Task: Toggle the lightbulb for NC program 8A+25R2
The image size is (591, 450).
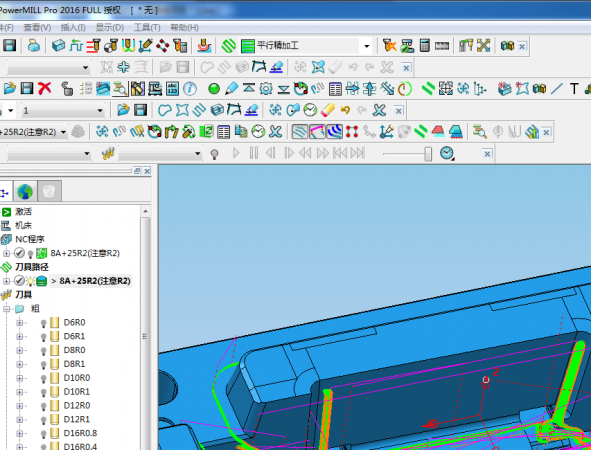Action: coord(31,254)
